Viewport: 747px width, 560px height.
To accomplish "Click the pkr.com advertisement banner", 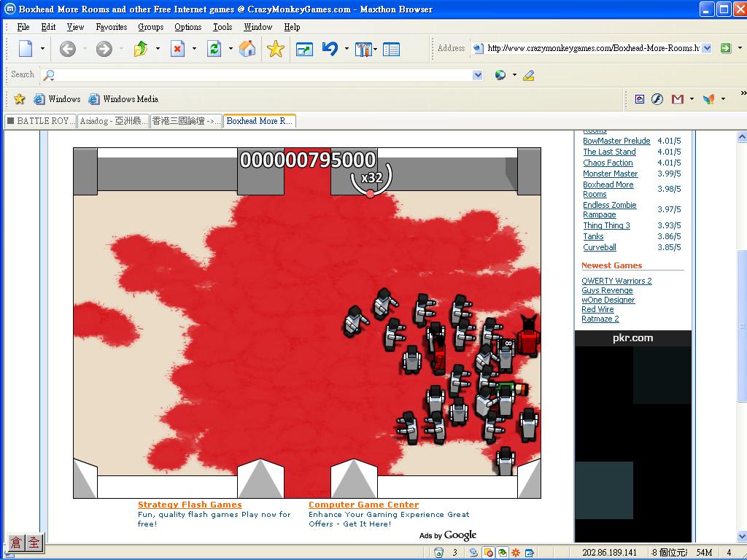I will [x=632, y=436].
